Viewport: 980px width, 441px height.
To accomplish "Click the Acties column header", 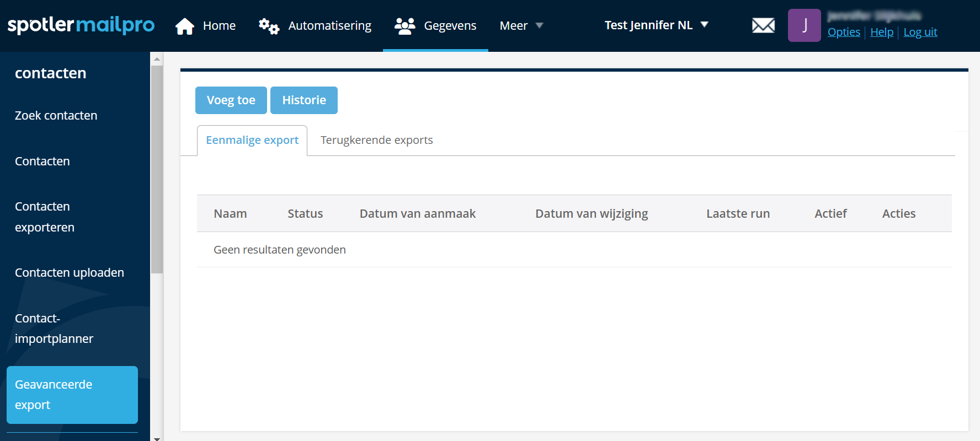I will coord(899,214).
